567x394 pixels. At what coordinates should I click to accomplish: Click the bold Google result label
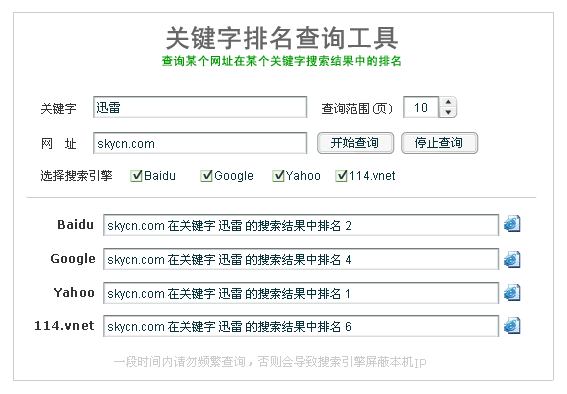pyautogui.click(x=73, y=259)
